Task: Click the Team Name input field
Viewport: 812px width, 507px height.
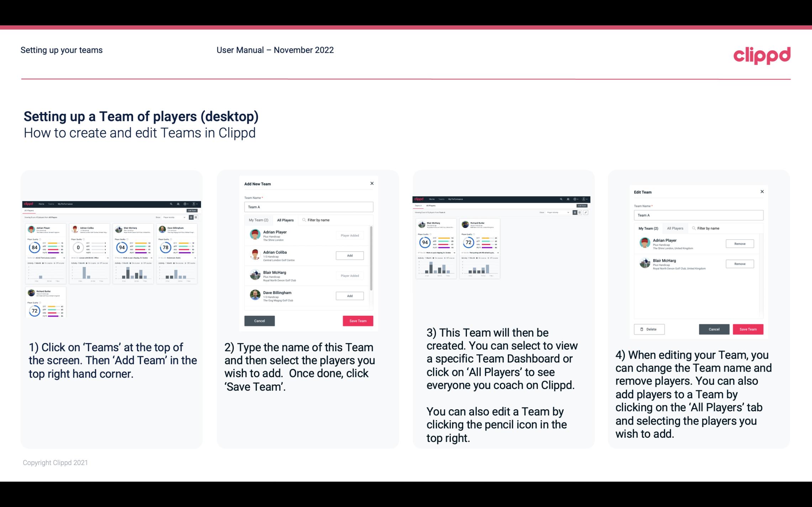Action: (309, 207)
